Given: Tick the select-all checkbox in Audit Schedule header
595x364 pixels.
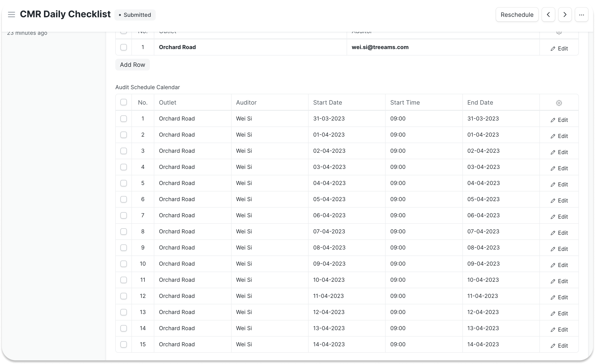Looking at the screenshot, I should point(124,102).
